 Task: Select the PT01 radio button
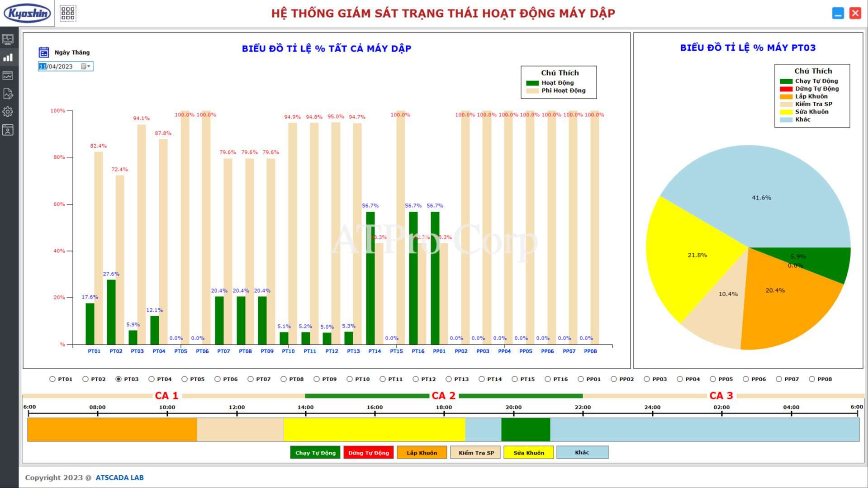[52, 379]
